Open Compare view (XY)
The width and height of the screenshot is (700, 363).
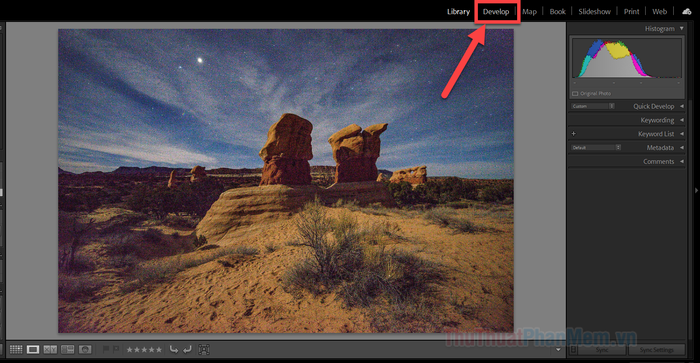[50, 349]
